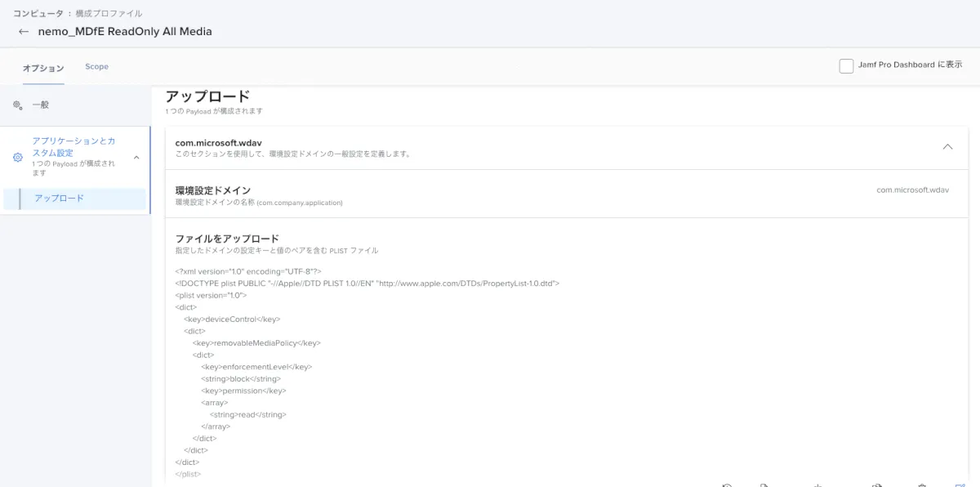
Task: Click the removableMediaPolicy key line
Action: [256, 343]
